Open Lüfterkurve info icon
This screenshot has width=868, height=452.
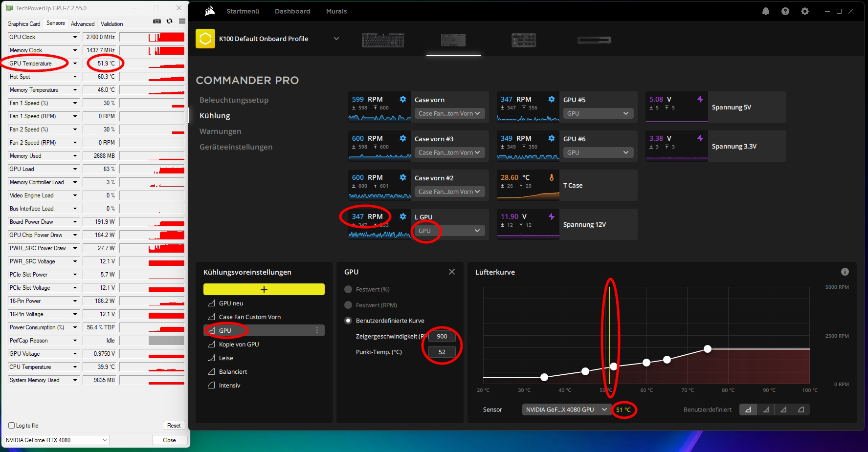[845, 272]
